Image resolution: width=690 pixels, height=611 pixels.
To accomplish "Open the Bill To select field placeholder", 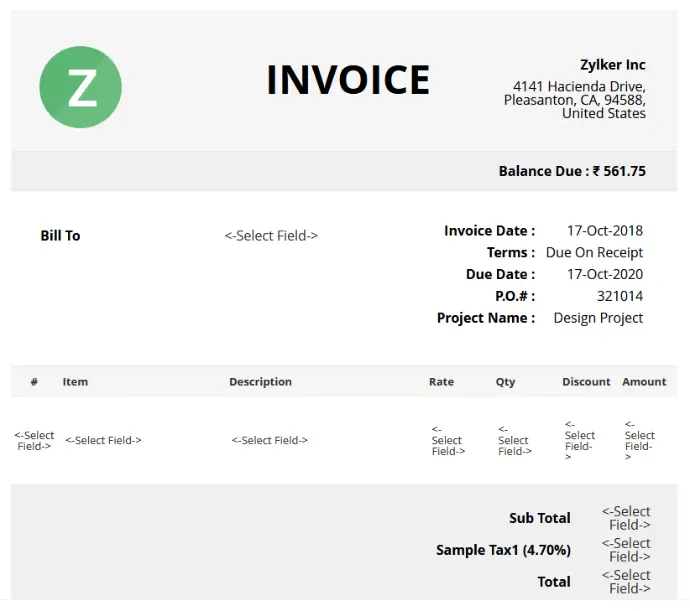I will pos(271,236).
